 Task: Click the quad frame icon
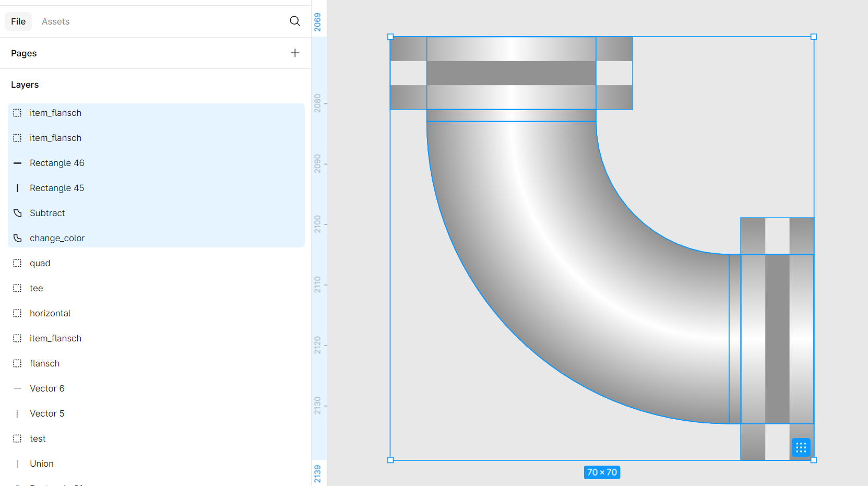tap(18, 263)
